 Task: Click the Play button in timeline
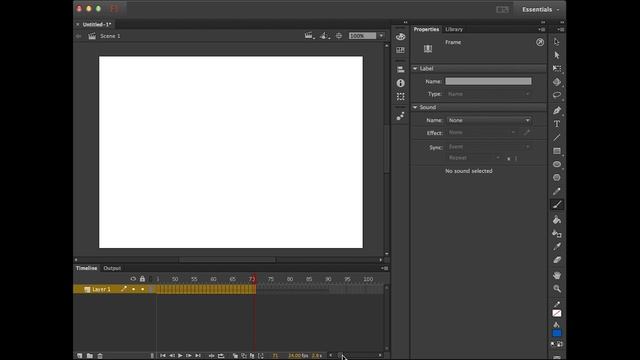pos(180,356)
